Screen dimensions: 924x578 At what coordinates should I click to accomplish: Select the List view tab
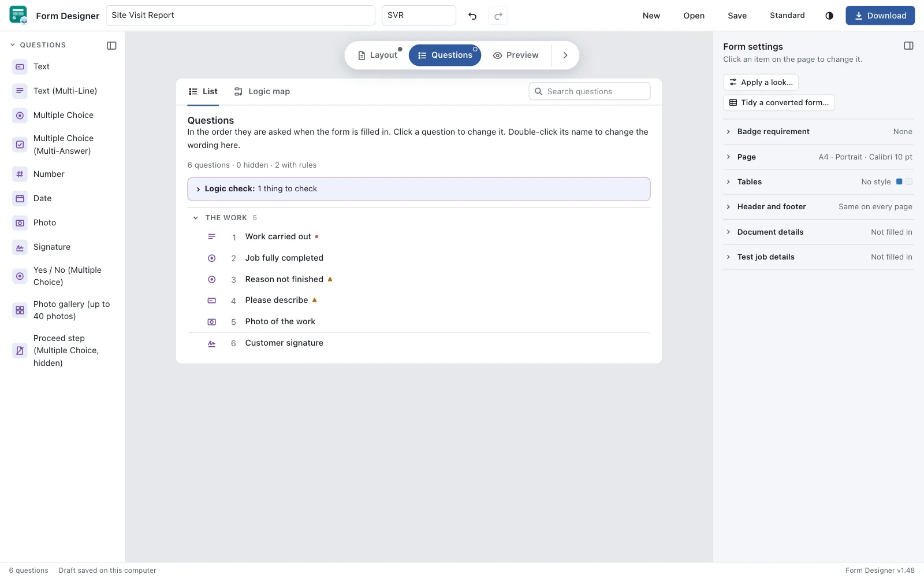click(x=203, y=91)
